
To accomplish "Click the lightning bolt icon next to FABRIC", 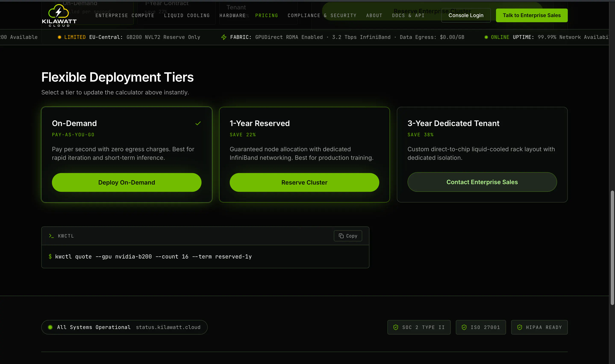I will click(x=224, y=37).
